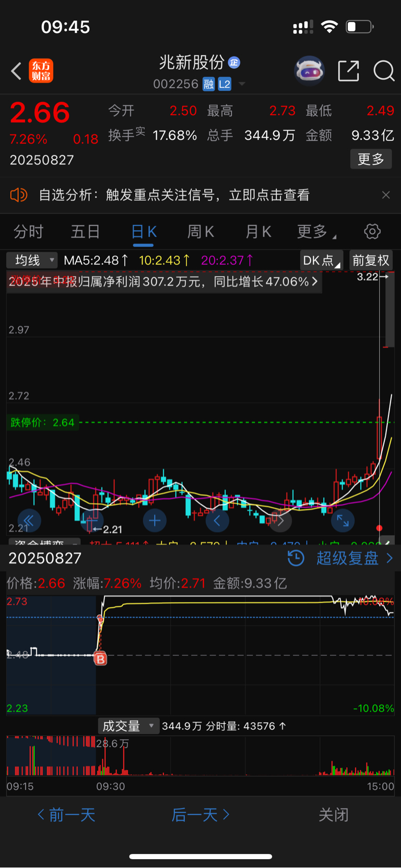Tap the 更多 button under quote data
The height and width of the screenshot is (868, 401).
point(371,159)
